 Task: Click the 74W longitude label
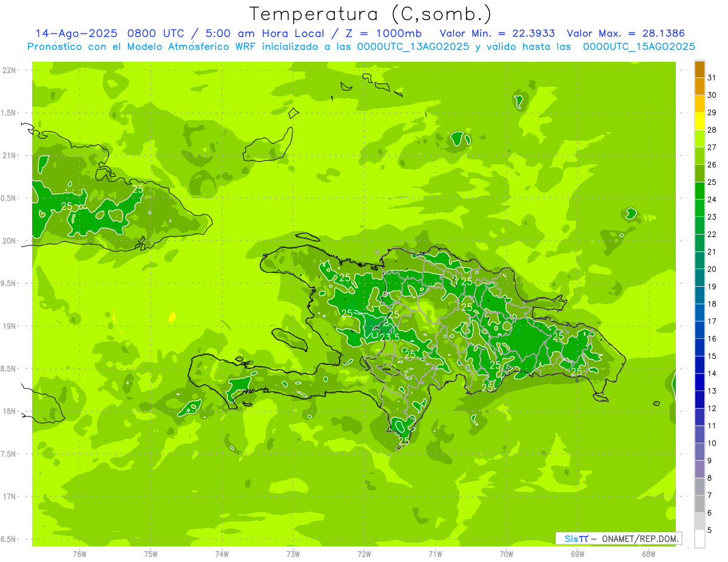[221, 554]
